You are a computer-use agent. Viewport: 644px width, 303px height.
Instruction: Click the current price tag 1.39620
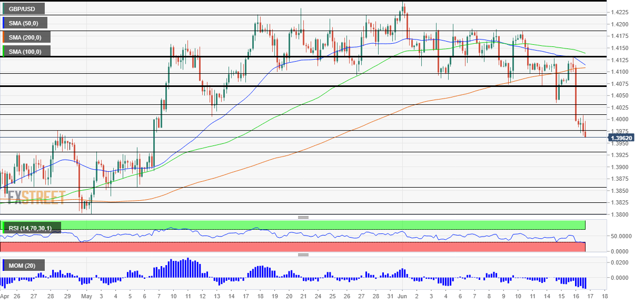(620, 138)
